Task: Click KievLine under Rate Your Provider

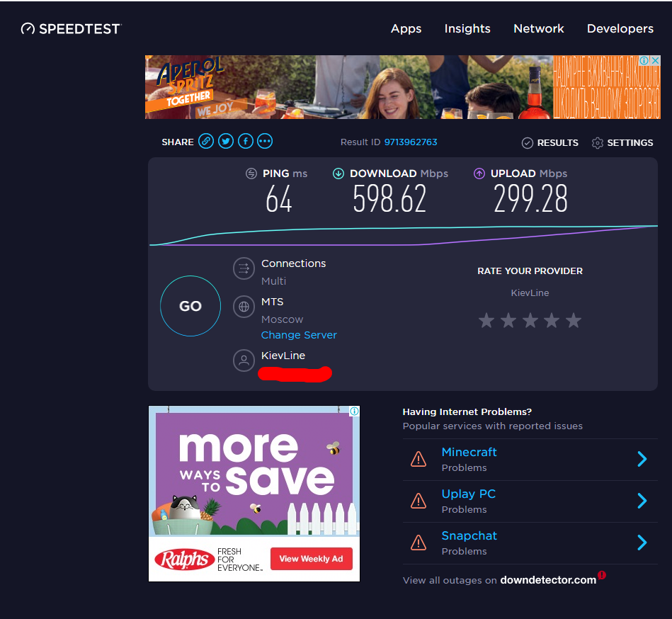Action: click(530, 293)
